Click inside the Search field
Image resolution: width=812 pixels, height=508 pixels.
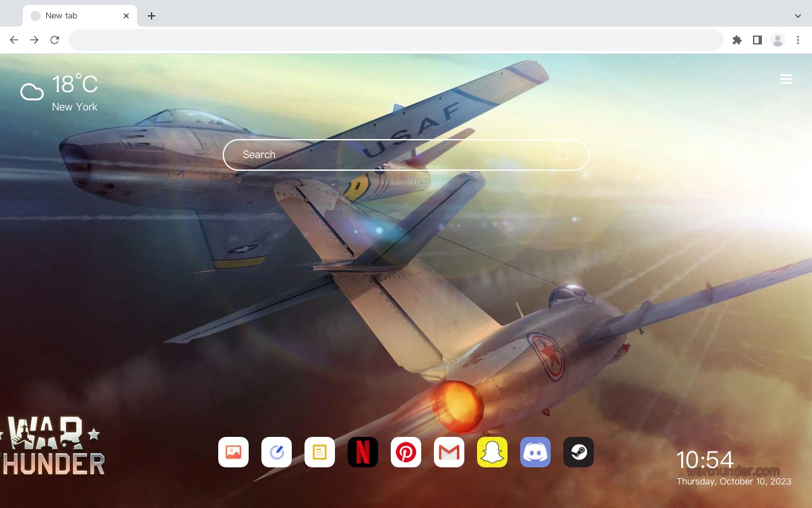(406, 155)
